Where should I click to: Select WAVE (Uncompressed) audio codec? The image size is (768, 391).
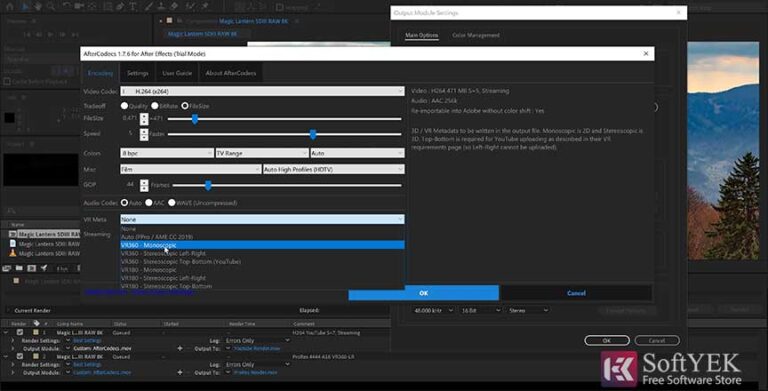coord(172,202)
